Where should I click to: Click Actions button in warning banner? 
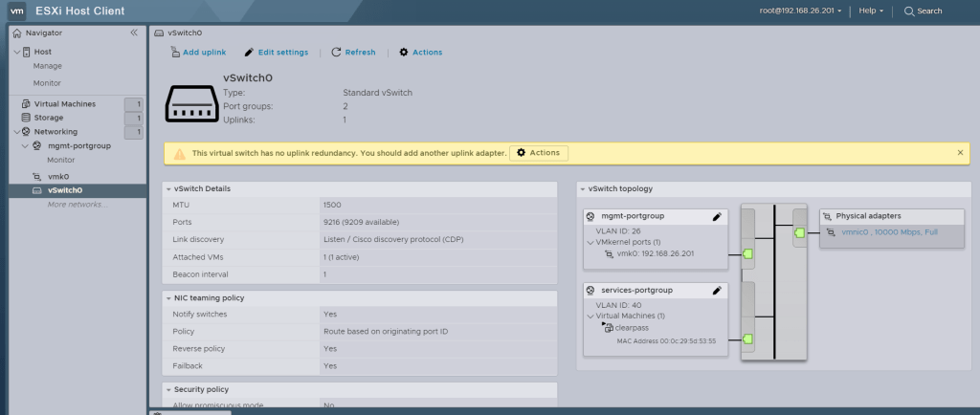pyautogui.click(x=539, y=153)
